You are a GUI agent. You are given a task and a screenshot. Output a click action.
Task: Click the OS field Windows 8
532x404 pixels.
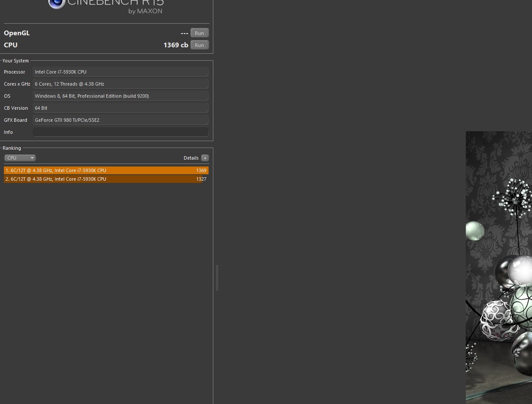[120, 96]
